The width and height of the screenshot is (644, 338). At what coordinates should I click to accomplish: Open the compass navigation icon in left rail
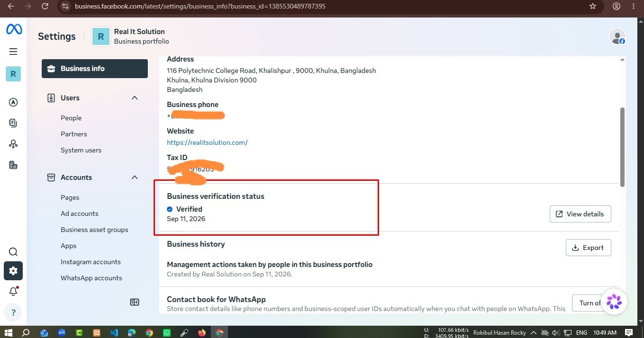(x=13, y=102)
